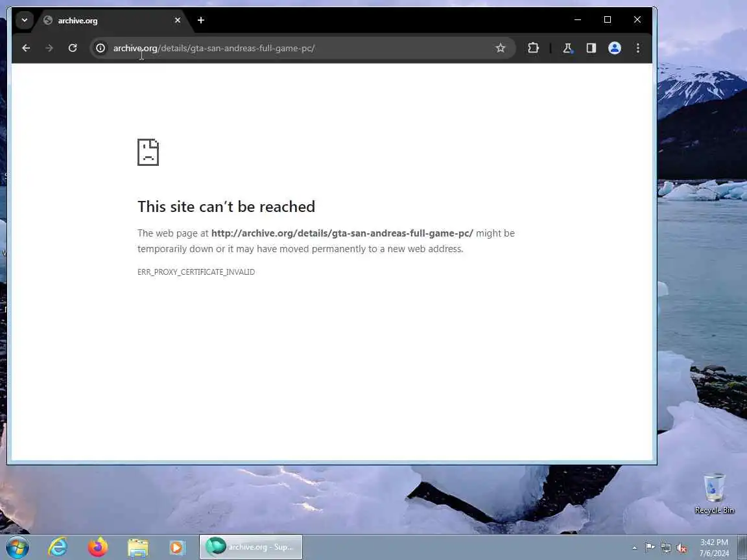Click the bold archive.org URL text
Viewport: 747px width, 560px height.
click(342, 233)
